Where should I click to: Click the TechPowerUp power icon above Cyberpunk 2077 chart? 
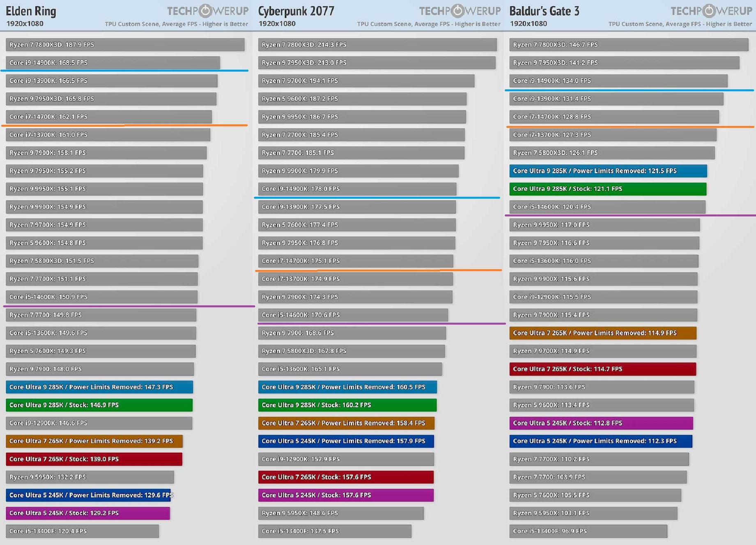coord(457,11)
